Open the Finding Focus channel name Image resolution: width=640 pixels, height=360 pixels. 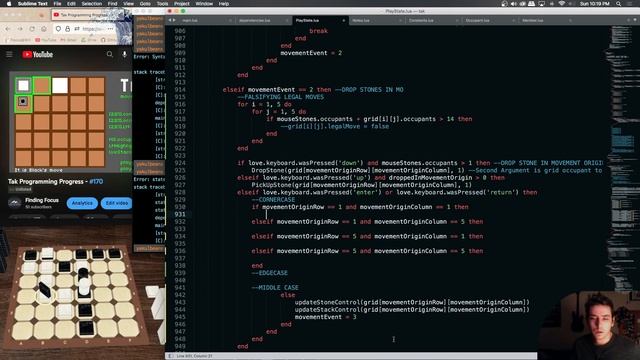pos(42,200)
